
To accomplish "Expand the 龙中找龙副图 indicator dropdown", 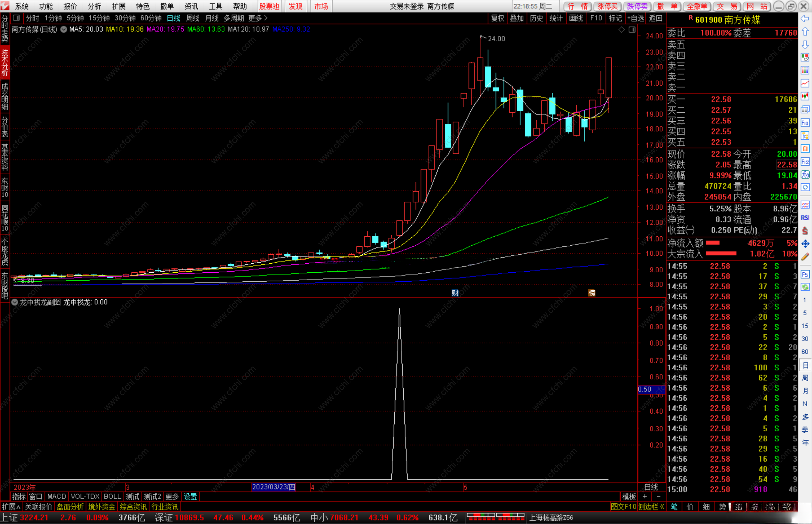I will (x=15, y=302).
